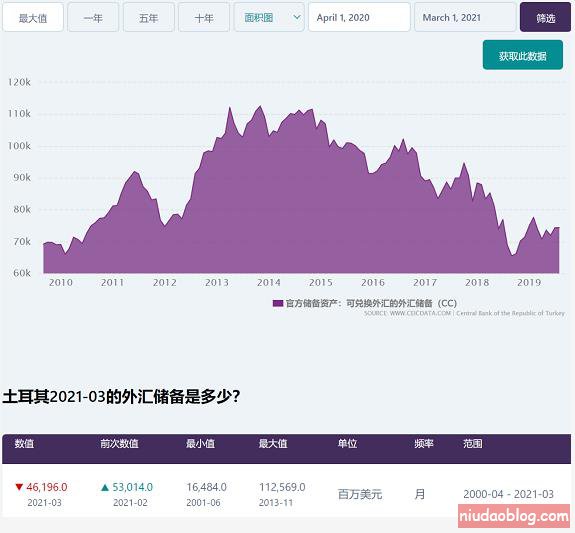Click the red down-triangle next to 46,196.0
575x533 pixels.
click(19, 487)
